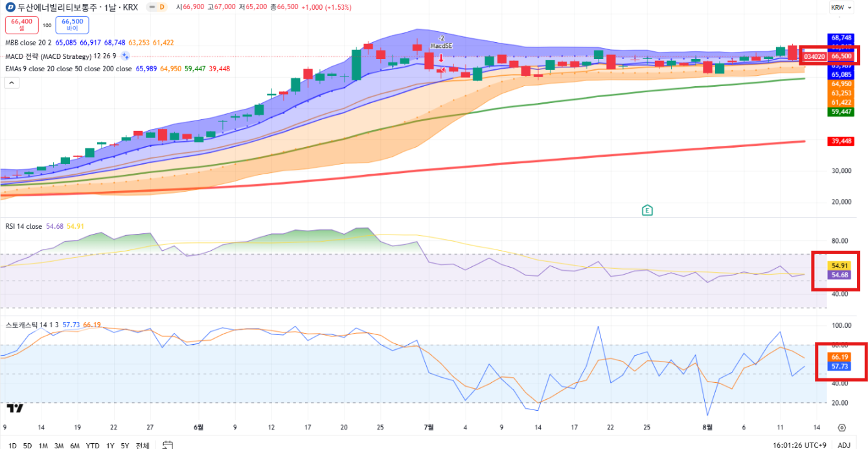Click the orange 61,422 lower band label
The height and width of the screenshot is (449, 868).
(841, 102)
